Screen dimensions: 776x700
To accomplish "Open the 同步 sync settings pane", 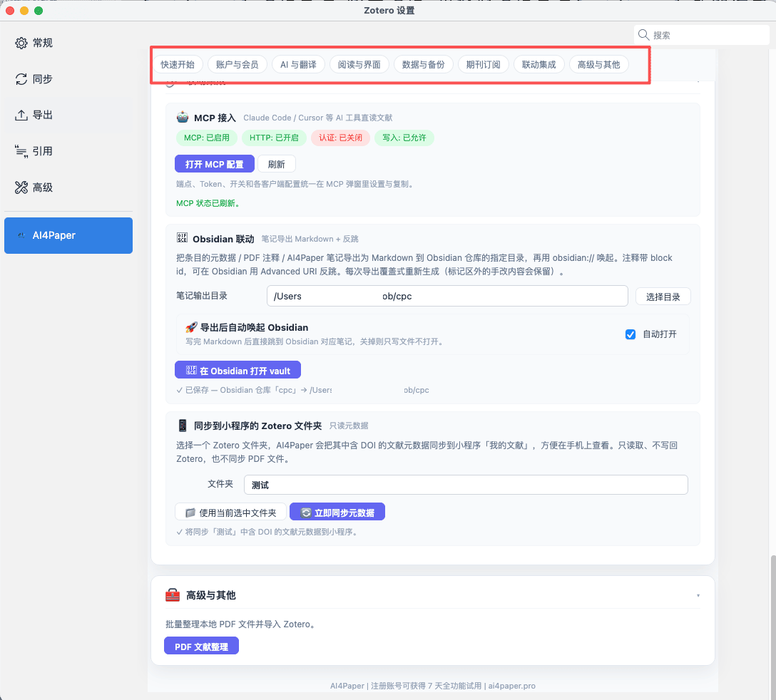I will (x=68, y=79).
